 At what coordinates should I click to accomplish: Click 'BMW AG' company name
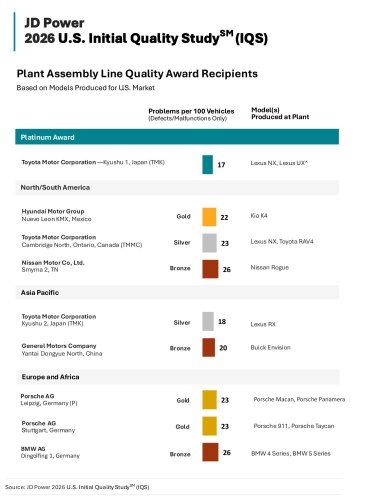[x=33, y=449]
